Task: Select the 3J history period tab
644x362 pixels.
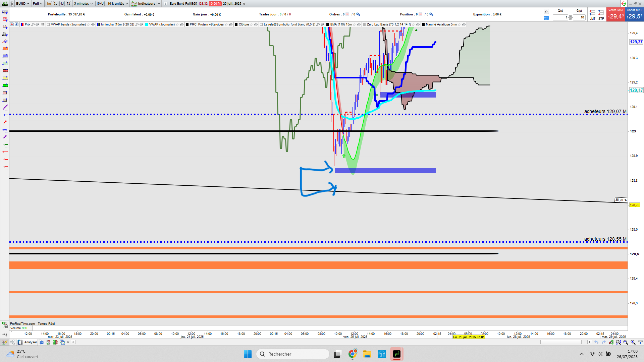Action: coord(55,4)
